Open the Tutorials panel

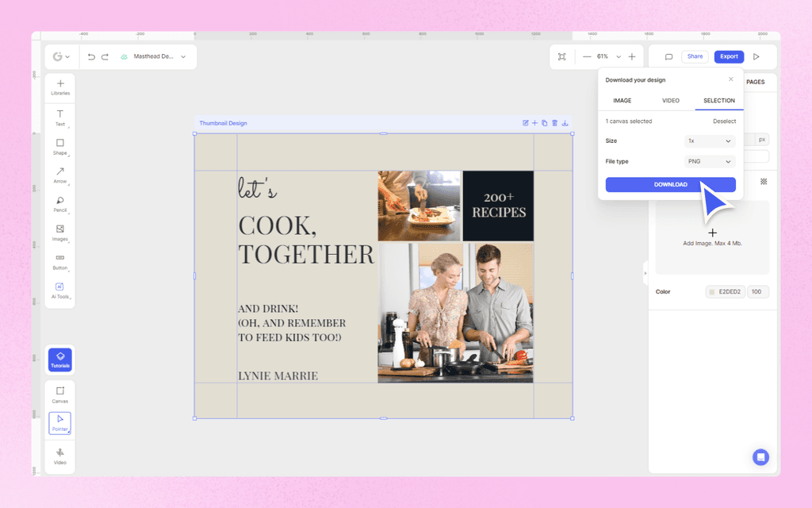[60, 360]
